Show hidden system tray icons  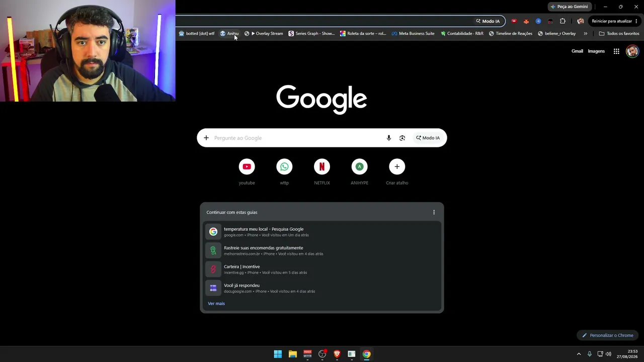tap(579, 354)
